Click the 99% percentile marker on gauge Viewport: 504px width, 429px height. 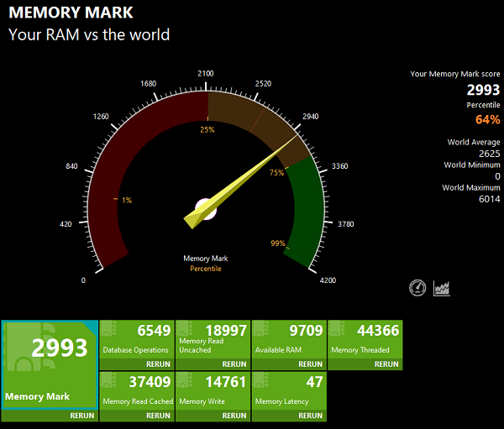click(278, 243)
